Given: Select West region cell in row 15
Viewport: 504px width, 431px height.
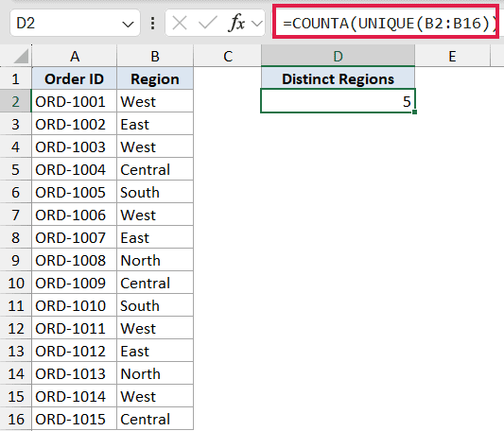Looking at the screenshot, I should 155,396.
